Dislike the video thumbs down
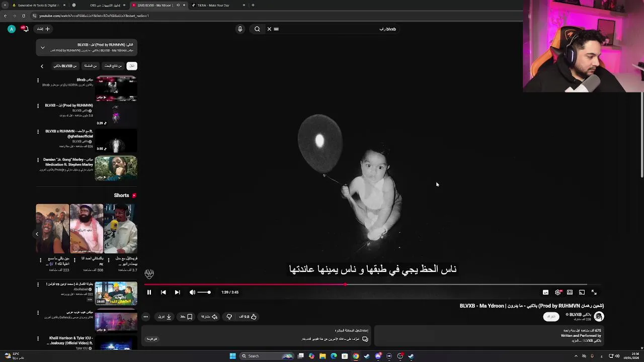Viewport: 644px width, 362px height. point(229,317)
